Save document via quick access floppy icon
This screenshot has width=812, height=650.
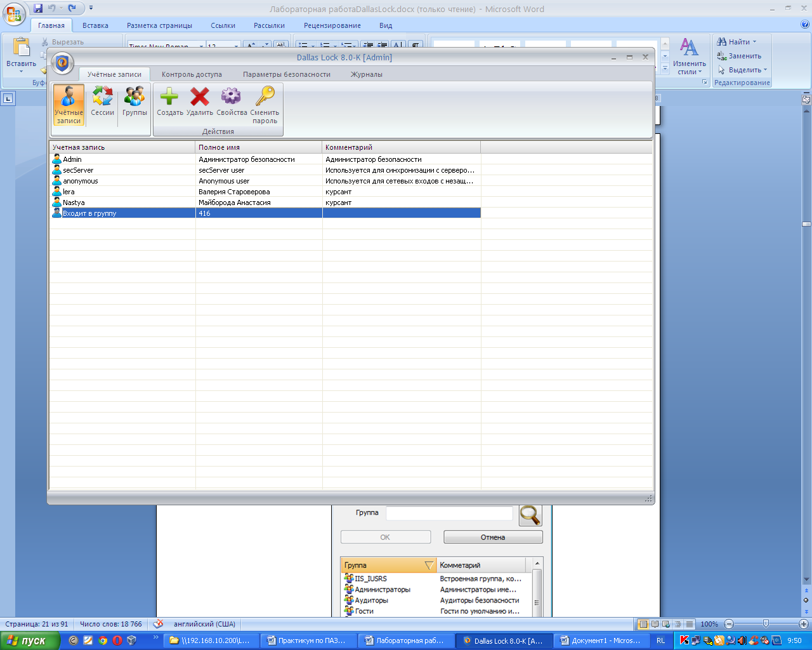(x=38, y=8)
